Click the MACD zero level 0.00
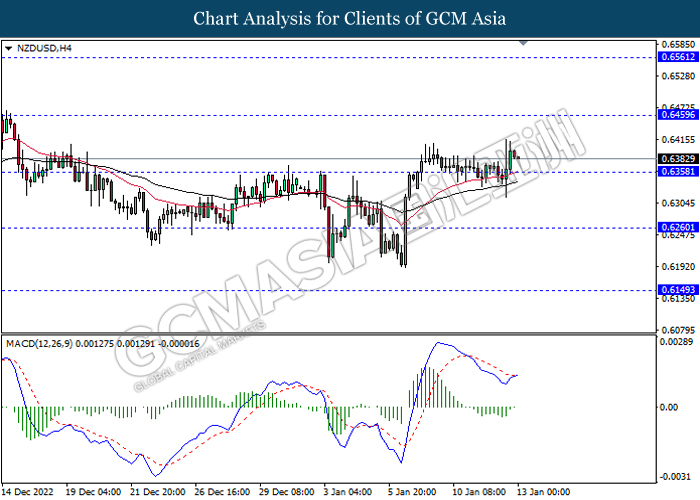Screen dimensions: 700x500 coord(669,407)
